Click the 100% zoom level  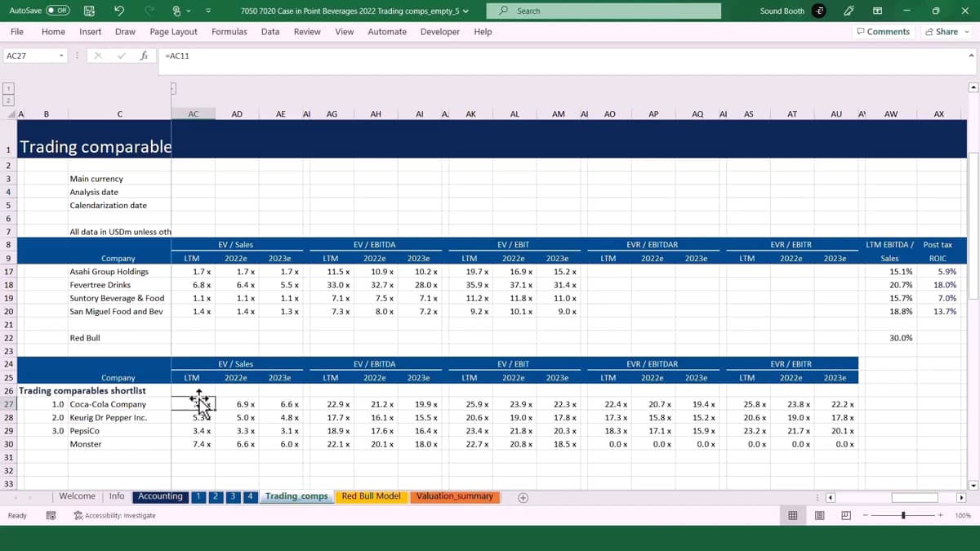point(962,515)
